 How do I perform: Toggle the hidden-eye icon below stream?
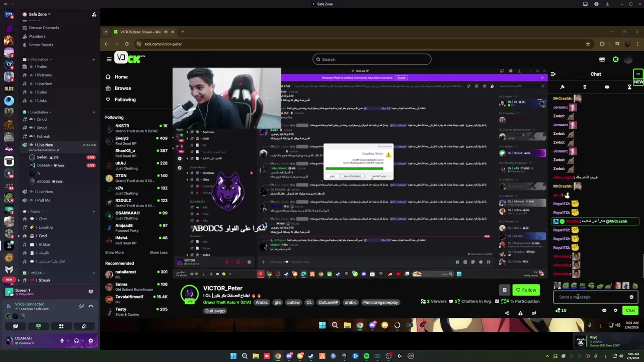(x=534, y=313)
